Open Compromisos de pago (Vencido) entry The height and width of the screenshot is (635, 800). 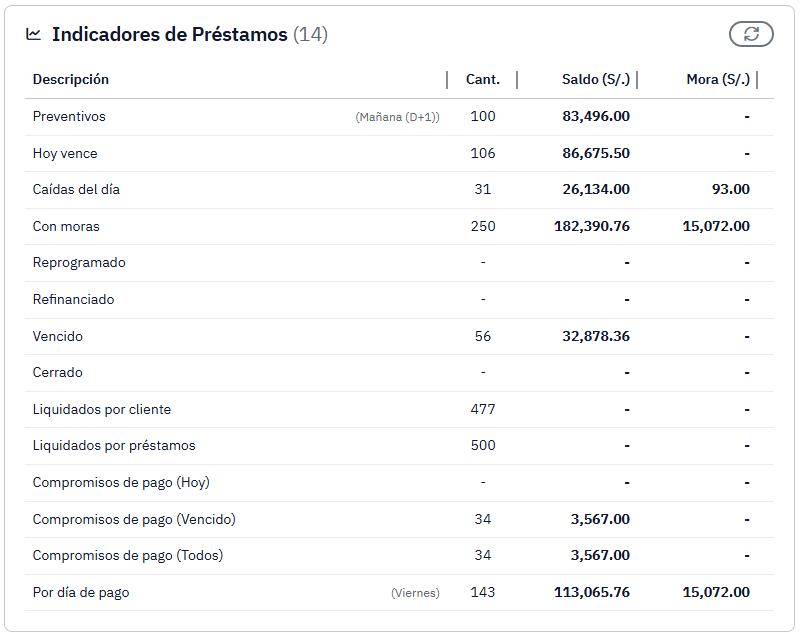(131, 519)
